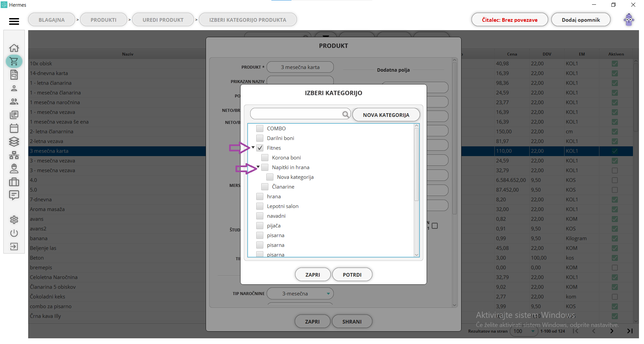
Task: Confirm category selection with POTRDI
Action: (x=352, y=275)
